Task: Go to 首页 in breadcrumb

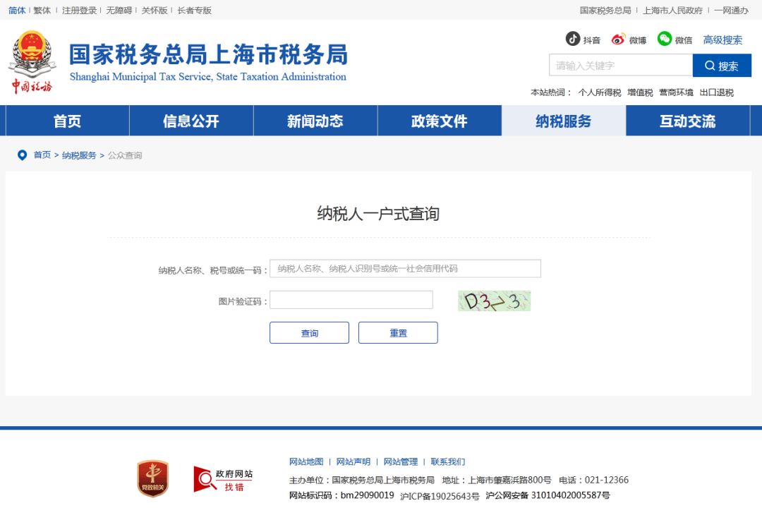Action: click(x=42, y=155)
